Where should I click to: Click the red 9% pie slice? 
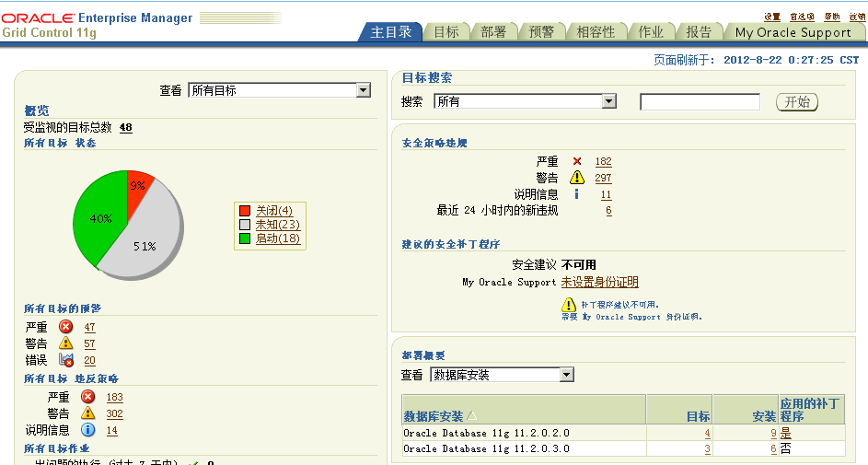coord(137,191)
